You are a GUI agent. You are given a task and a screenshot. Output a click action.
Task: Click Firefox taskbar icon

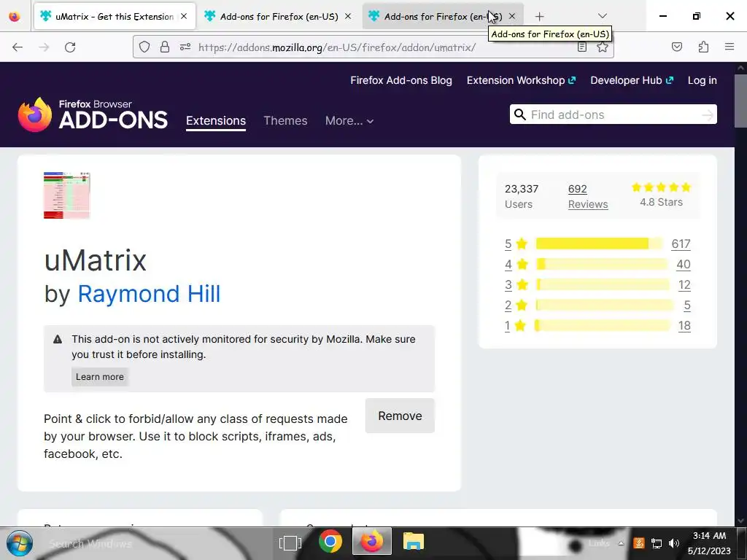tap(371, 542)
